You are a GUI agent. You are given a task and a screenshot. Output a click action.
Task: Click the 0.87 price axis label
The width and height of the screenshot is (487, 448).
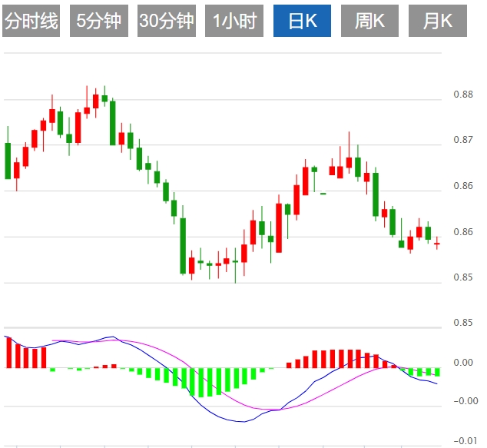coord(463,140)
